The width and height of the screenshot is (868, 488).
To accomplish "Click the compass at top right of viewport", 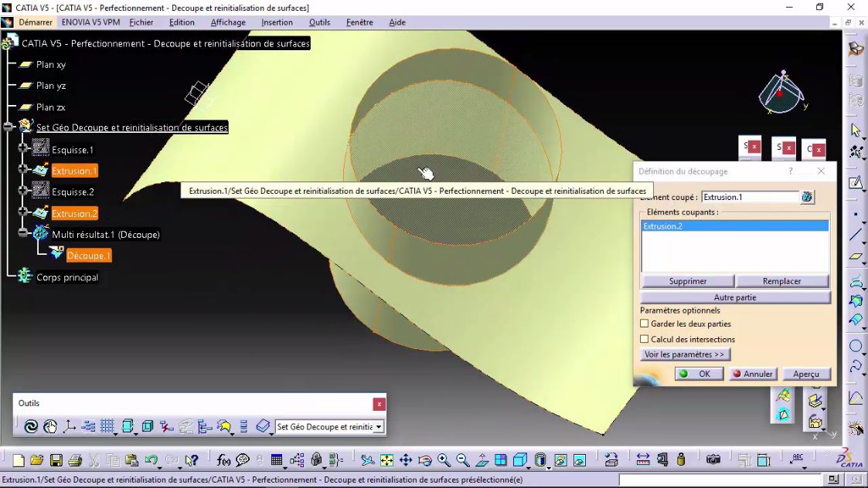I will pyautogui.click(x=781, y=93).
